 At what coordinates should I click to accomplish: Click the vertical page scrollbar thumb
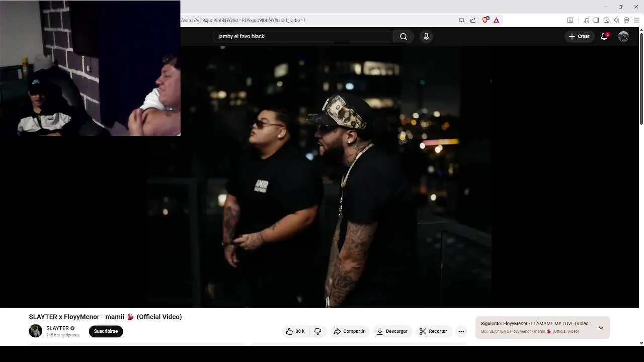coord(641,79)
